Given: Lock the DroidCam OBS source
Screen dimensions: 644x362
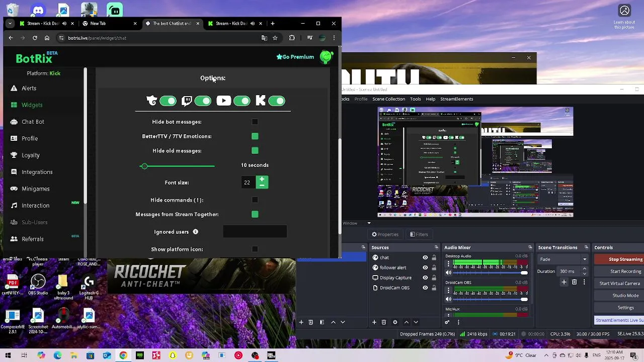Looking at the screenshot, I should [434, 288].
